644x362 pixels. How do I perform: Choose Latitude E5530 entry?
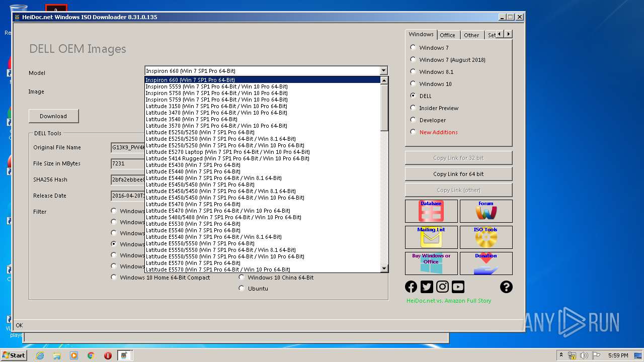(263, 224)
